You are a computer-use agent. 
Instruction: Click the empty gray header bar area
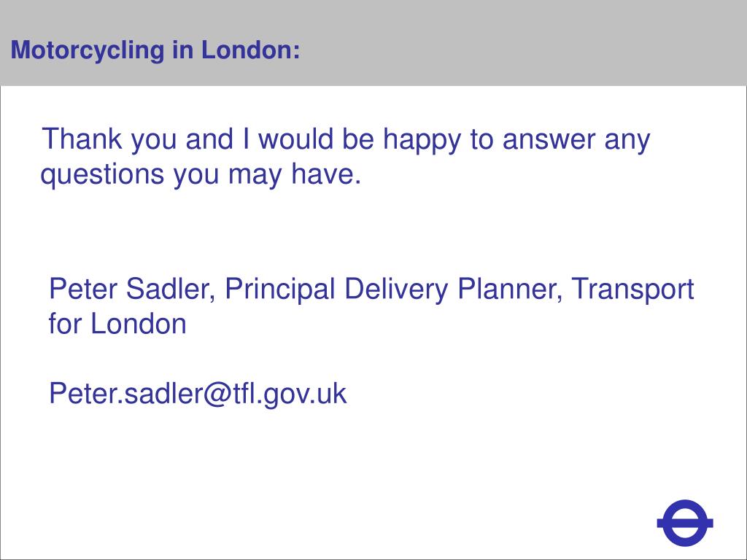click(x=524, y=43)
